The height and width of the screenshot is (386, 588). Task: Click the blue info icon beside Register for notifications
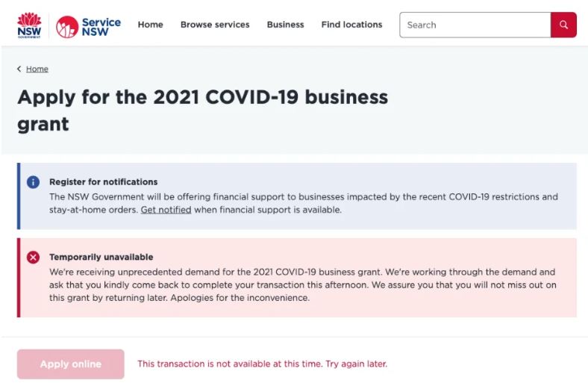pyautogui.click(x=33, y=182)
